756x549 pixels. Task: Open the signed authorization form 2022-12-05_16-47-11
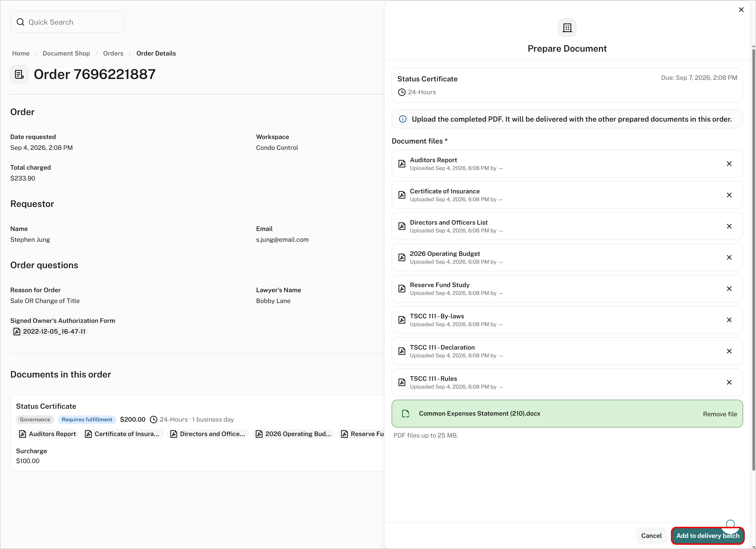tap(49, 332)
